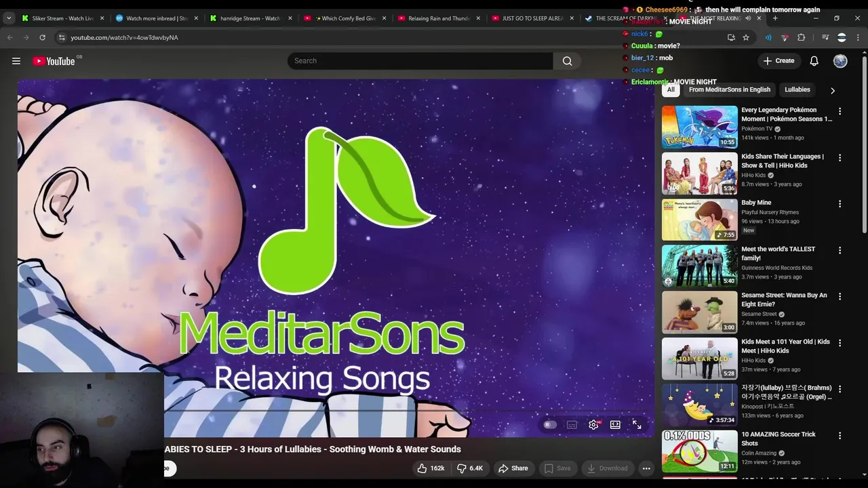Screen dimensions: 868x488
Task: Open Playful Nursery Rhymes channel link
Action: click(x=770, y=212)
